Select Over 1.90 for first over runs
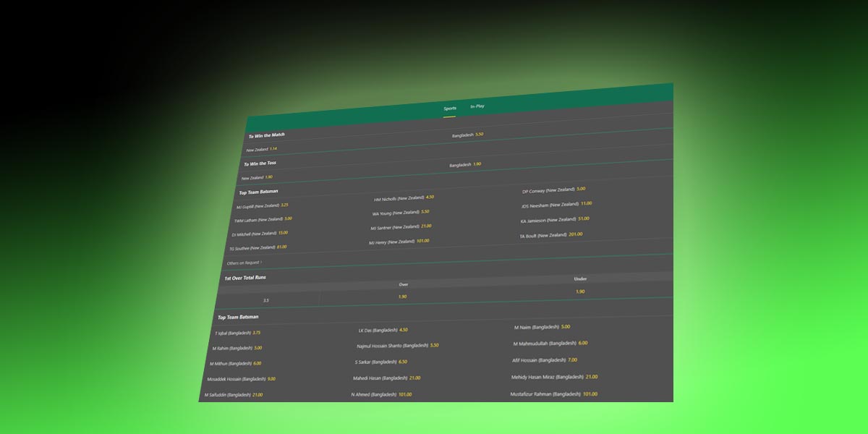 click(x=402, y=296)
